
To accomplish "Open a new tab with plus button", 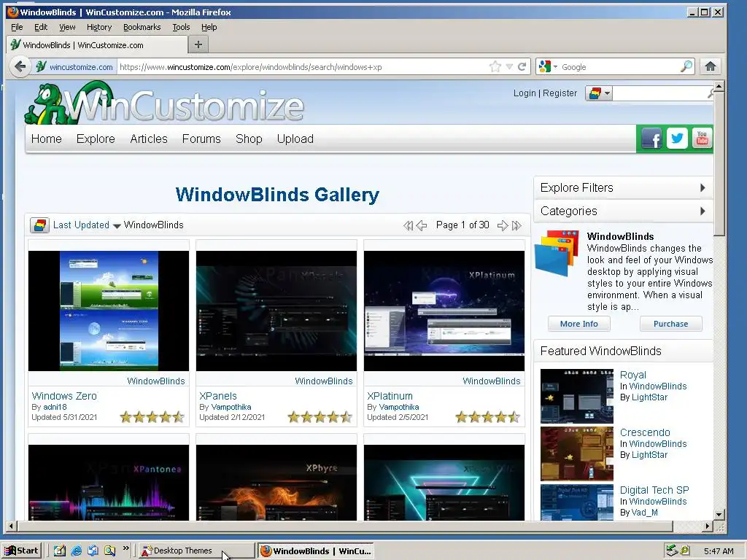I will [x=198, y=44].
